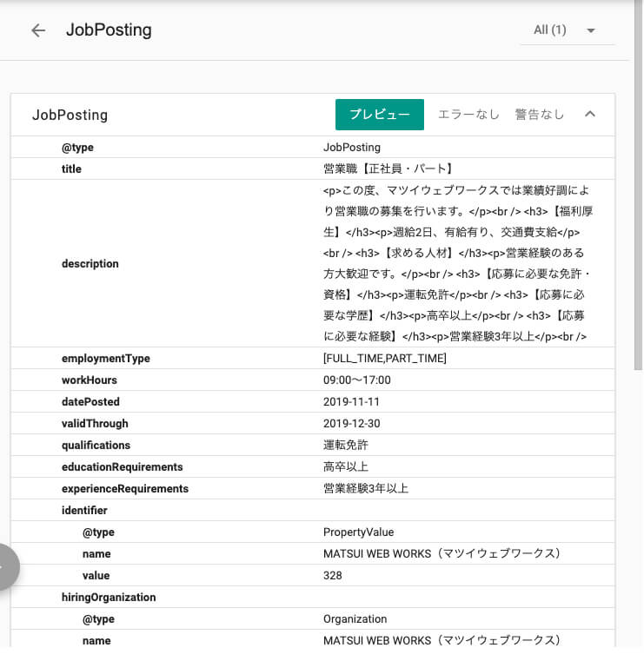Select the 運転免許 value
644x661 pixels.
point(346,446)
